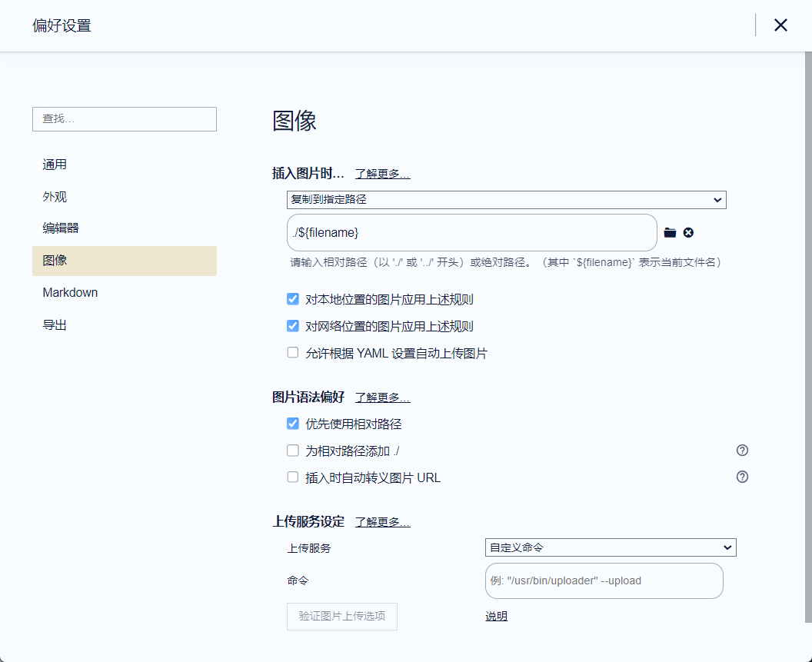Viewport: 812px width, 662px height.
Task: Click the 说明 link below command field
Action: tap(496, 617)
